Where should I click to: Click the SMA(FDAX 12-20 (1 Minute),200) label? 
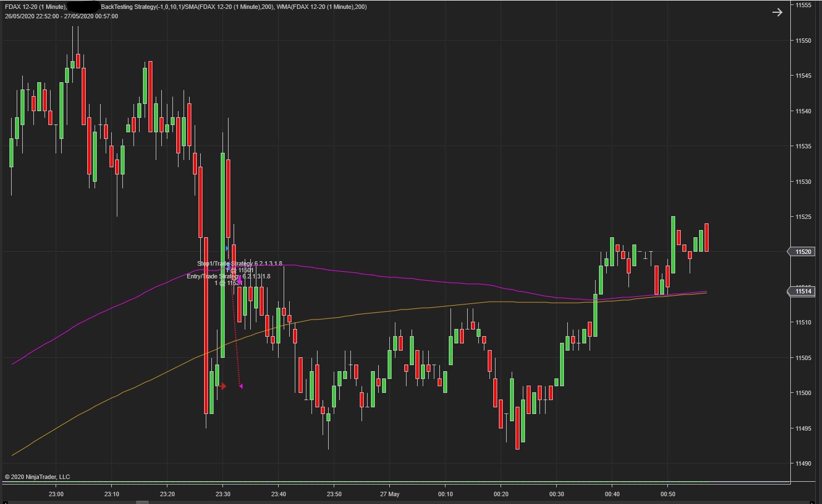click(230, 7)
